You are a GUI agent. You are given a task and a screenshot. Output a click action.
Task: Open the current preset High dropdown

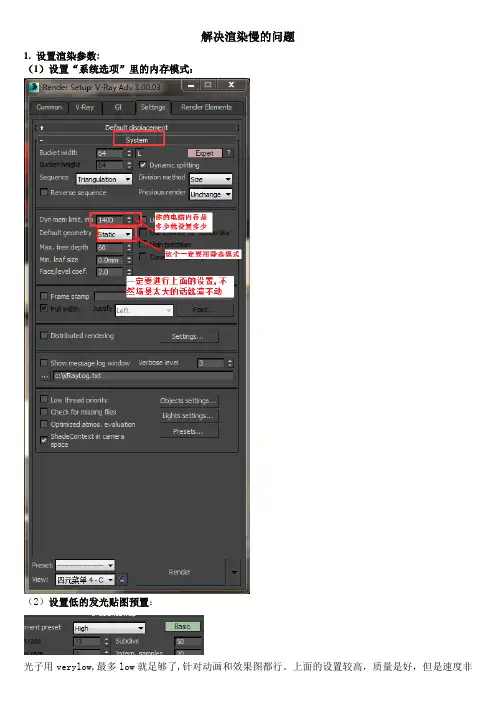[109, 628]
